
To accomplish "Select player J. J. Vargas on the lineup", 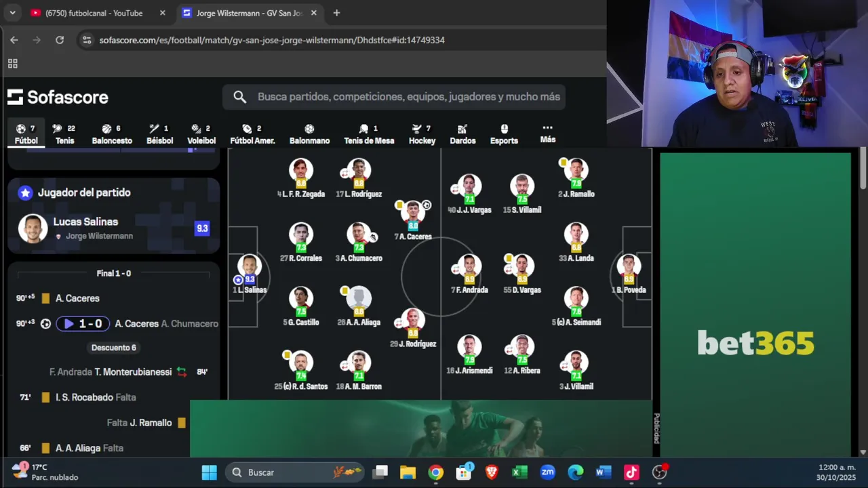I will click(468, 194).
